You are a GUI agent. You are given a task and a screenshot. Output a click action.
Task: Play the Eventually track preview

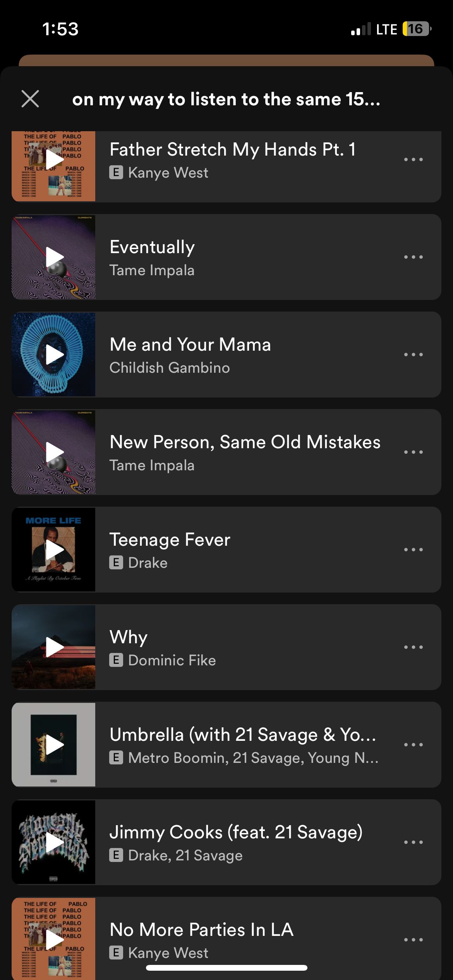coord(54,257)
